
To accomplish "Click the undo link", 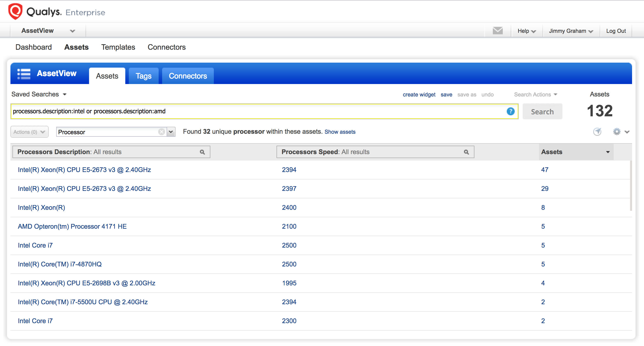I will 488,94.
